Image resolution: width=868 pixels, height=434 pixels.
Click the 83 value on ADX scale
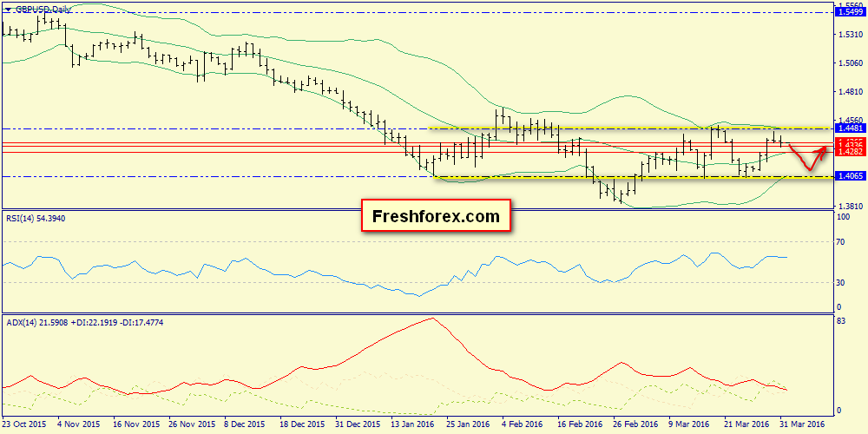pos(841,320)
